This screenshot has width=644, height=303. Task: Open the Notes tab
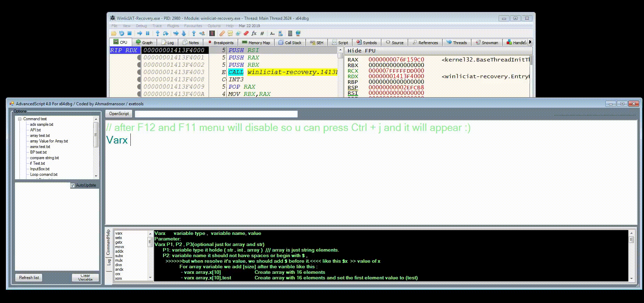[191, 42]
